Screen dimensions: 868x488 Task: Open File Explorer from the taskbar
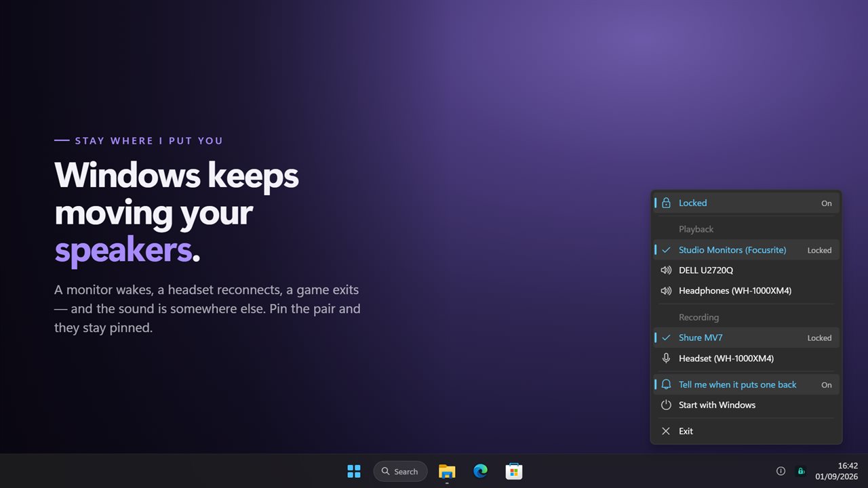pyautogui.click(x=447, y=471)
